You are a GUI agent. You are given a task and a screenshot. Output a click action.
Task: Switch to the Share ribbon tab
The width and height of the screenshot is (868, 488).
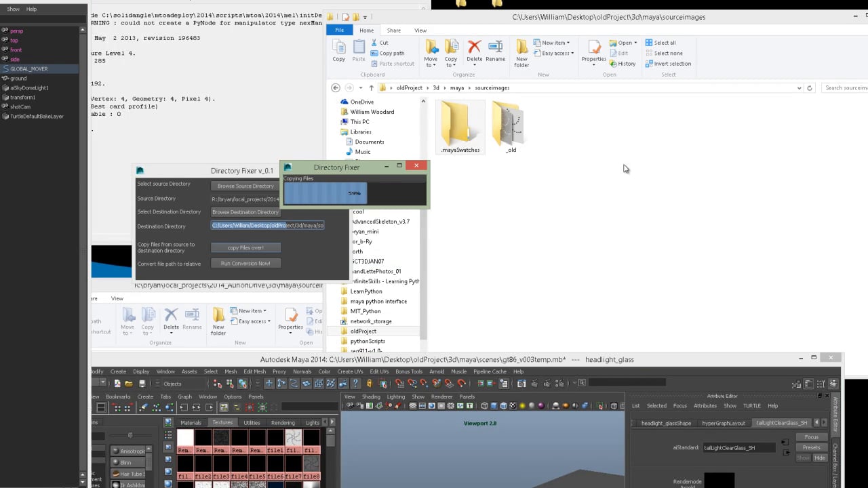coord(393,30)
